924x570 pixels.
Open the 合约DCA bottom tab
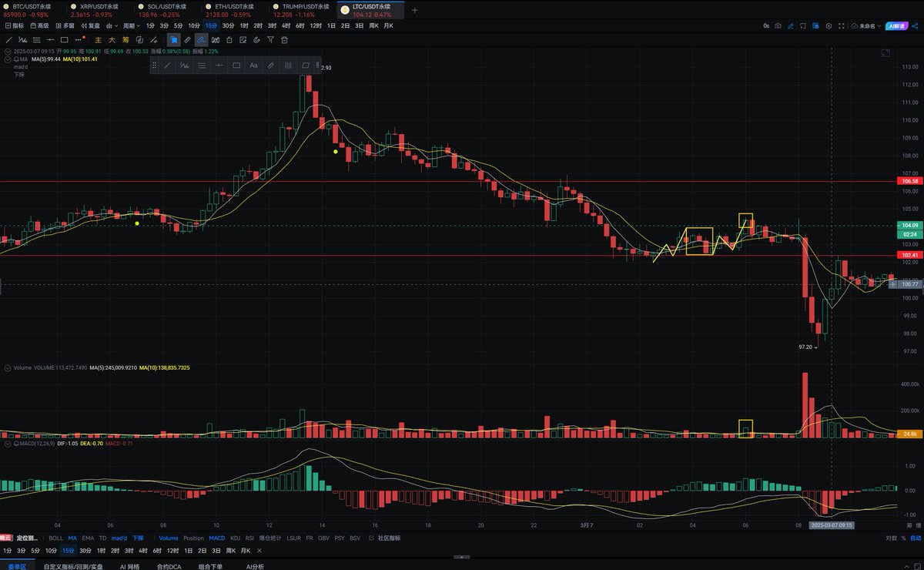169,567
